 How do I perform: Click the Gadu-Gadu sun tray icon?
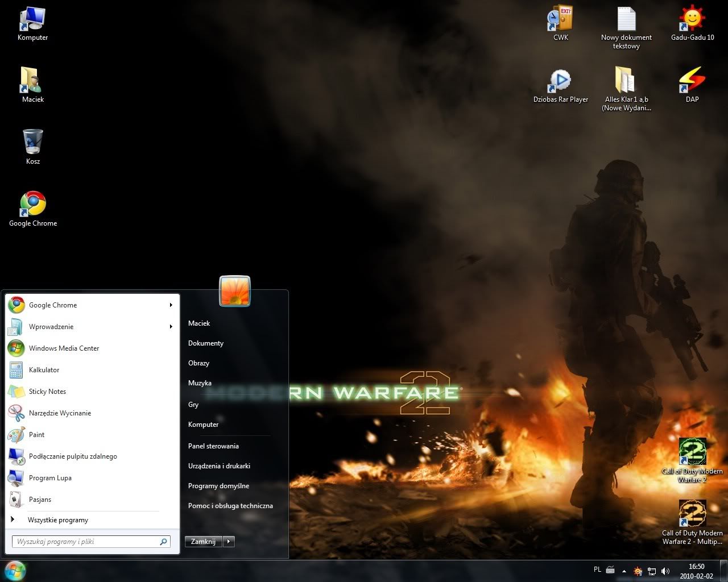click(638, 571)
